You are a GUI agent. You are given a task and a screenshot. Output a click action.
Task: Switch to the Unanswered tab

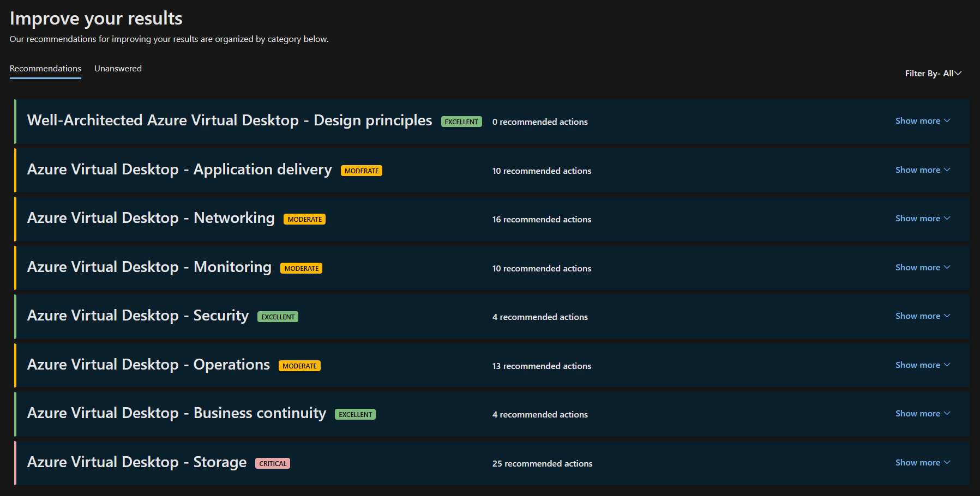(118, 69)
